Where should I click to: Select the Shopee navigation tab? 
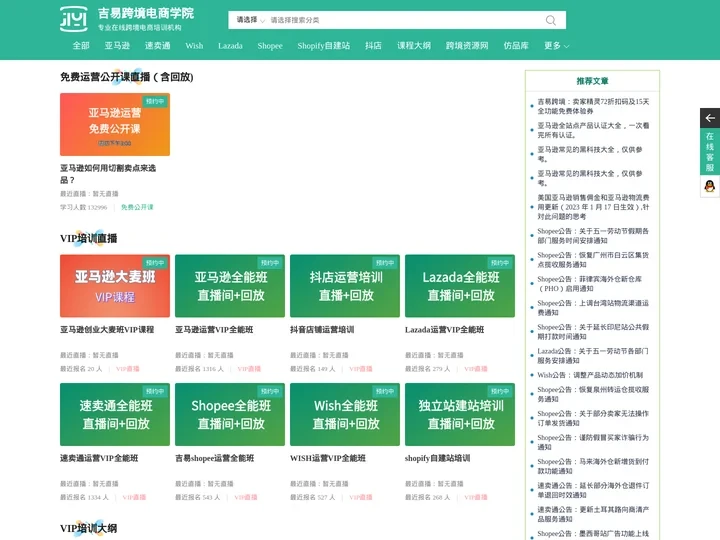(270, 45)
